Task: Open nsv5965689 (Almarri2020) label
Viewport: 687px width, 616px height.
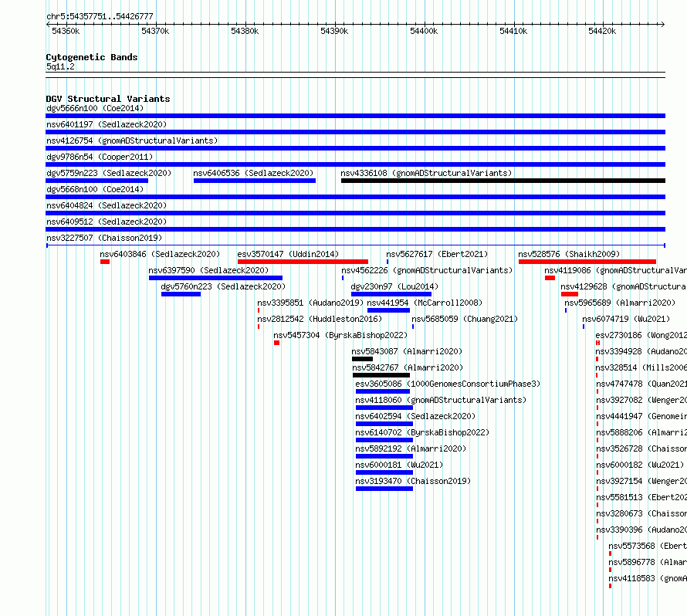Action: [x=620, y=303]
